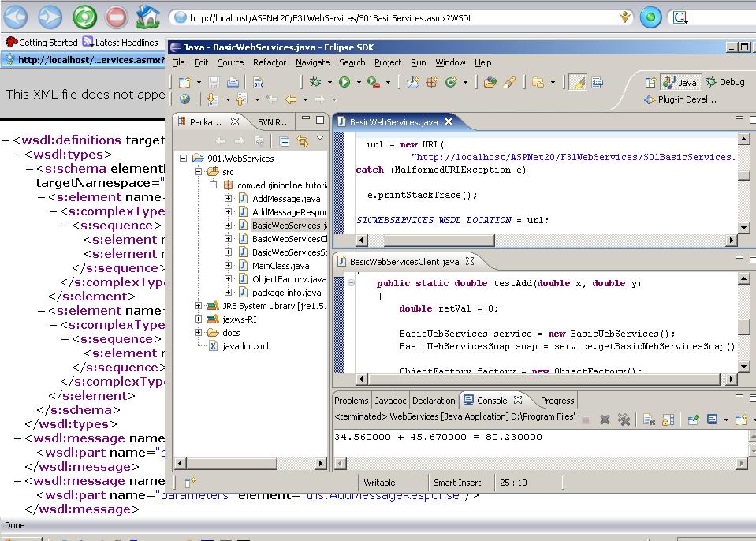Open the Latest Headlines bookmark

pos(120,43)
